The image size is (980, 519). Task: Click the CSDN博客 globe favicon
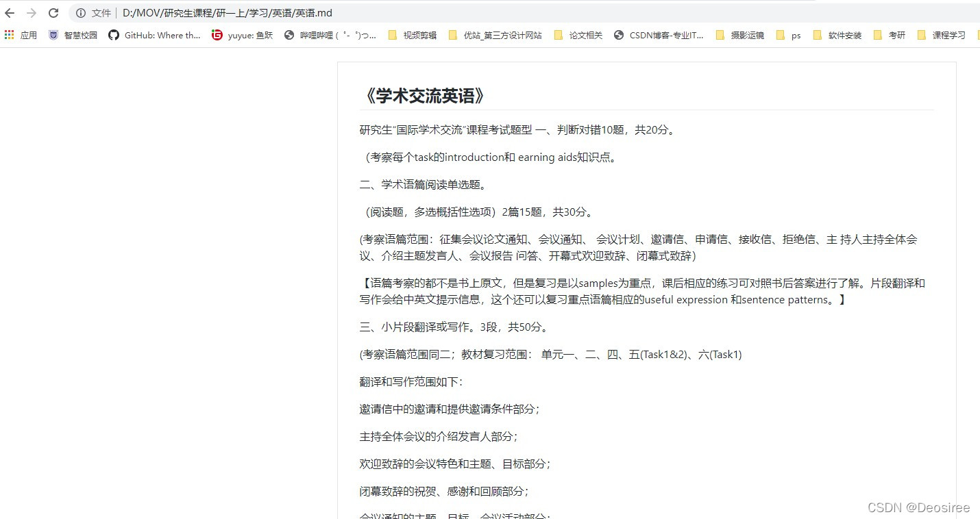coord(618,35)
